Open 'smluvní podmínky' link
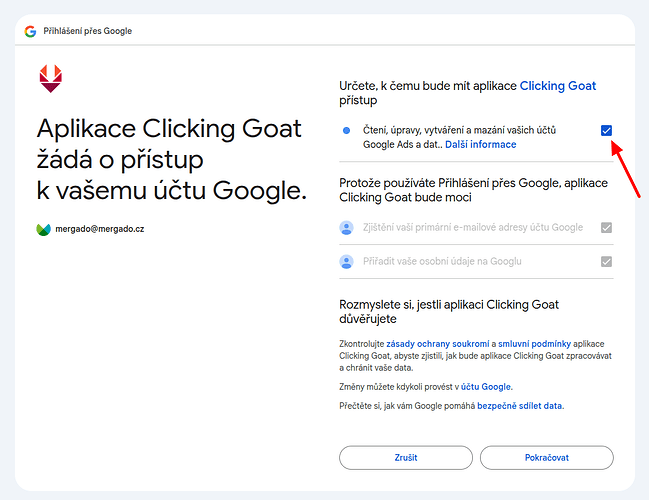Viewport: 649px width, 500px height. [534, 344]
